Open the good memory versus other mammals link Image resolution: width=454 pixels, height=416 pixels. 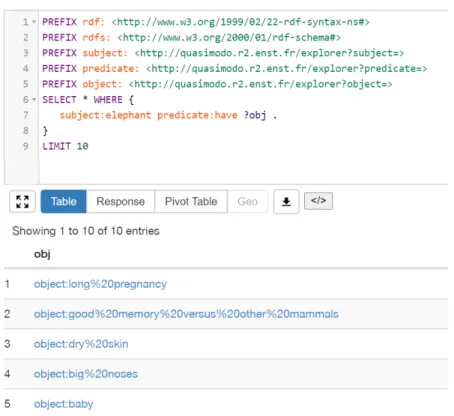(x=186, y=314)
